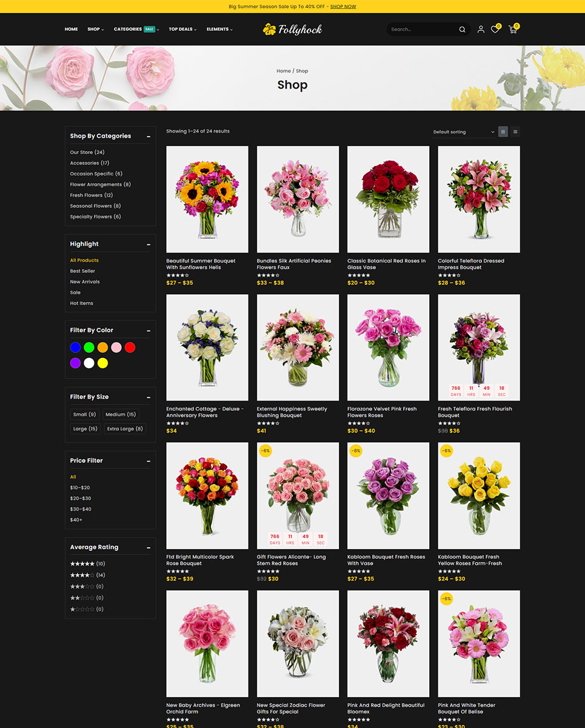Open the user account icon
Viewport: 585px width, 728px height.
481,29
